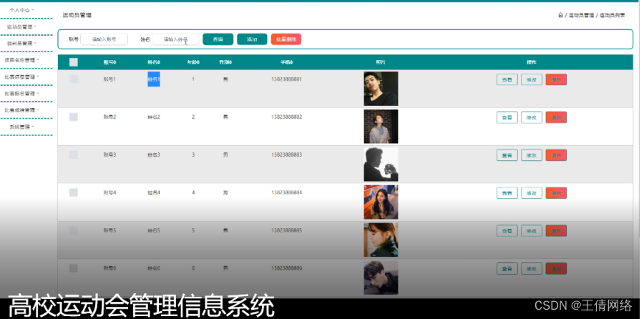644x319 pixels.
Task: Open 比赛成绩管理 in the sidebar
Action: [x=21, y=110]
